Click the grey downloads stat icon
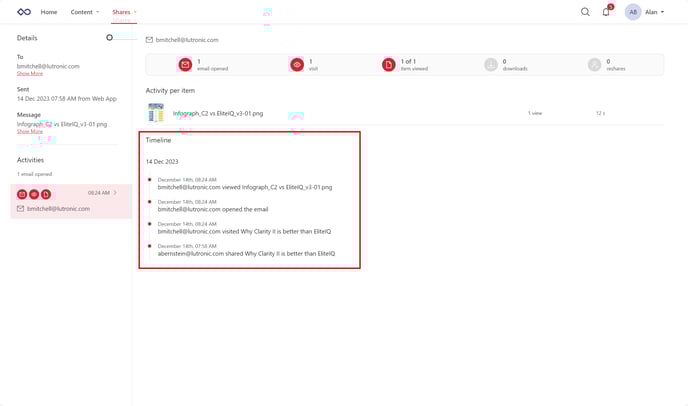The height and width of the screenshot is (406, 688). pyautogui.click(x=491, y=65)
